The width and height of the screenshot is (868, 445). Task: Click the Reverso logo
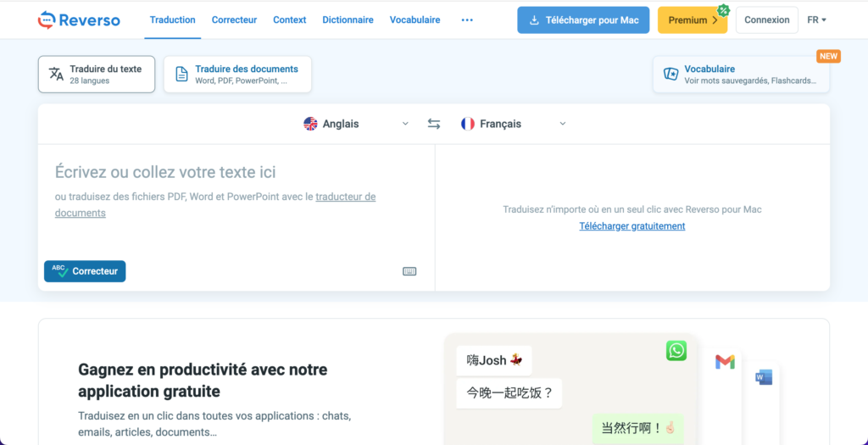click(x=79, y=20)
